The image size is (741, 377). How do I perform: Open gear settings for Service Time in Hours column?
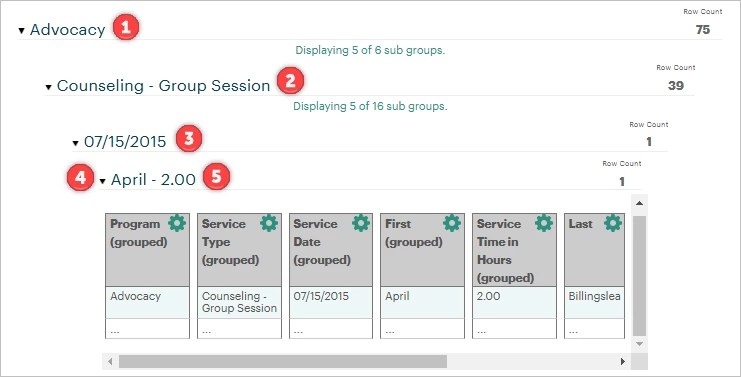tap(543, 223)
